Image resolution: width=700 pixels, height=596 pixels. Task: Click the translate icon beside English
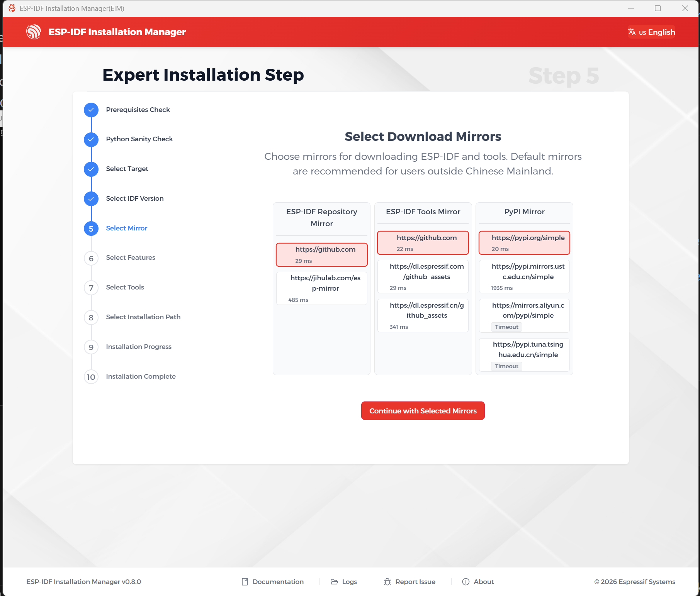point(632,32)
